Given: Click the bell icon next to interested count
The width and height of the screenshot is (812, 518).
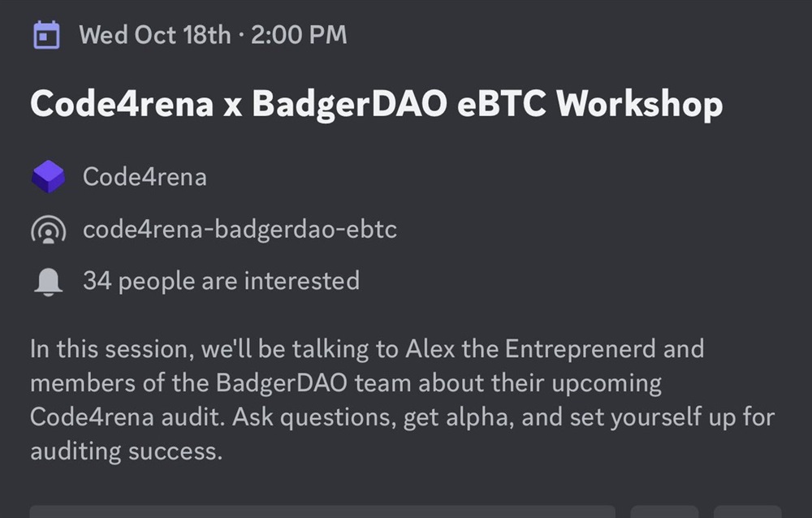Looking at the screenshot, I should (x=48, y=281).
